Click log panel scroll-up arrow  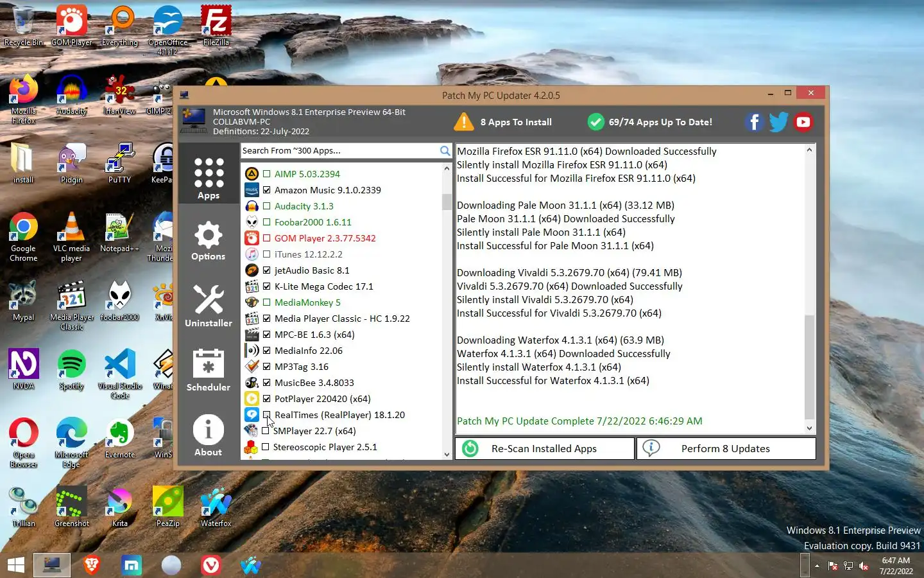coord(809,150)
